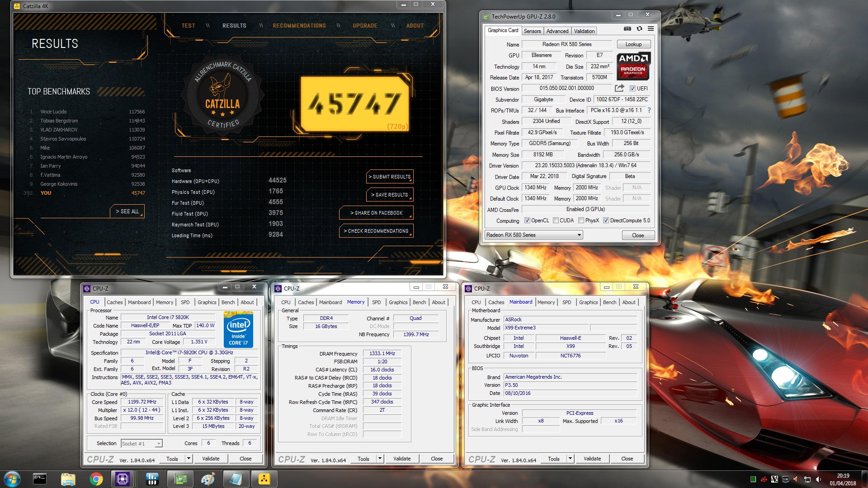Launch Google Chrome from the taskbar
Screen dimensions: 868x488
96,479
